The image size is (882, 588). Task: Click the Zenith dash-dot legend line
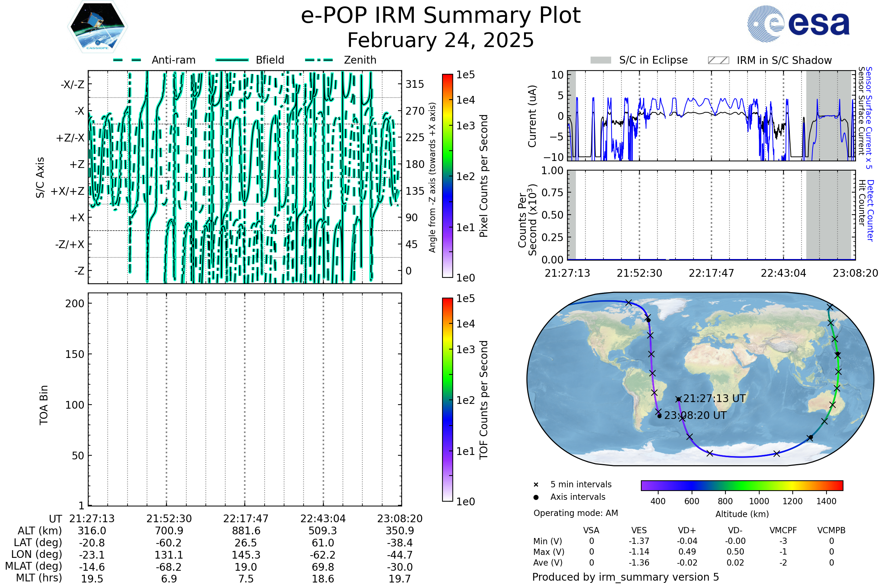(319, 60)
